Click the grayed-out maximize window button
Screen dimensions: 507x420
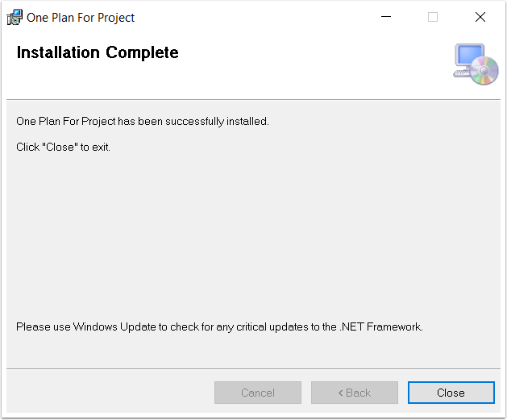point(433,17)
